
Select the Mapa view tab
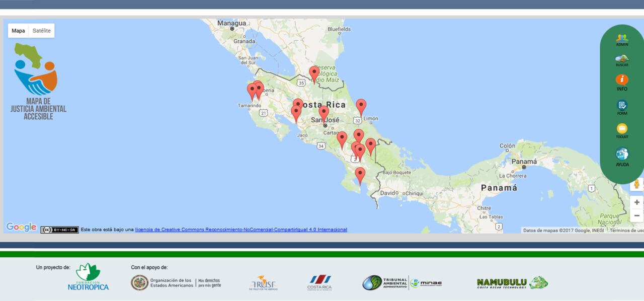[18, 31]
